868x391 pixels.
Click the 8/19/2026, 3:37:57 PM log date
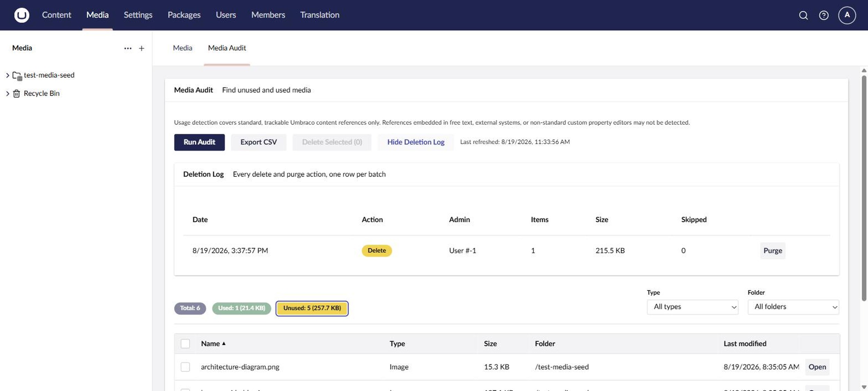tap(230, 251)
